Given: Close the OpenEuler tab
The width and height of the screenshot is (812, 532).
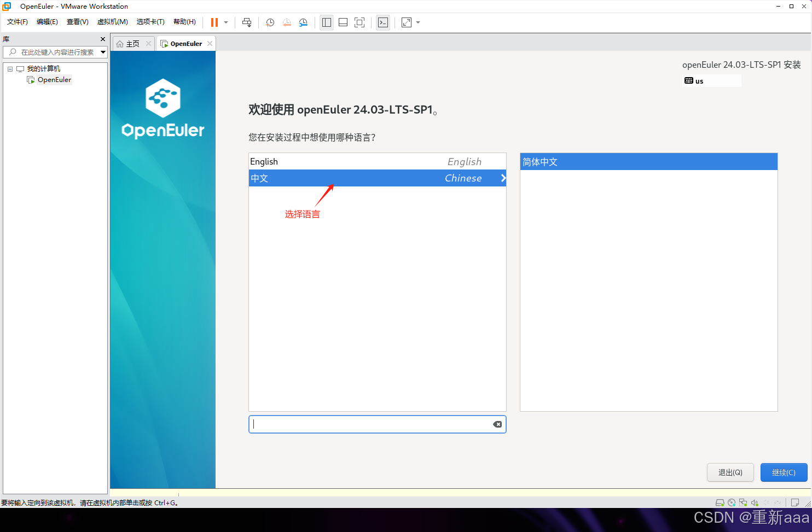Looking at the screenshot, I should (210, 44).
